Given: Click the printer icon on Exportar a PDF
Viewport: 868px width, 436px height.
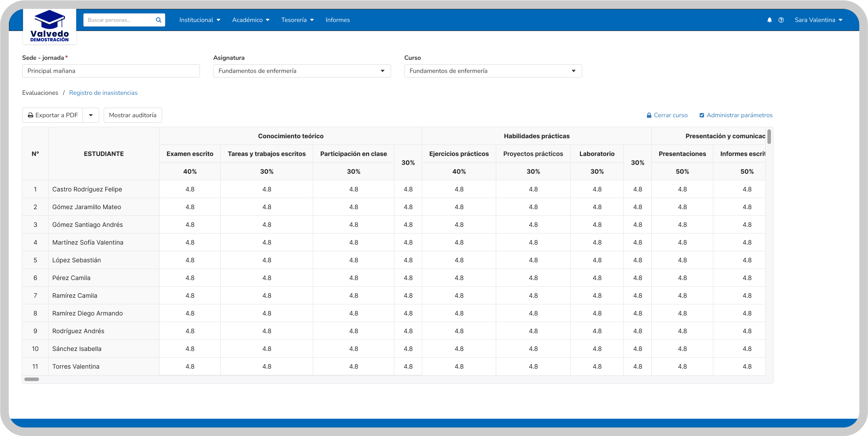Looking at the screenshot, I should (x=31, y=115).
